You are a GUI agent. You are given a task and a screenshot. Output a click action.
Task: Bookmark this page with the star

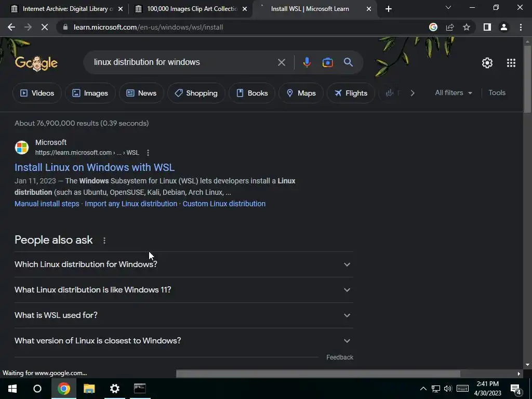point(467,27)
